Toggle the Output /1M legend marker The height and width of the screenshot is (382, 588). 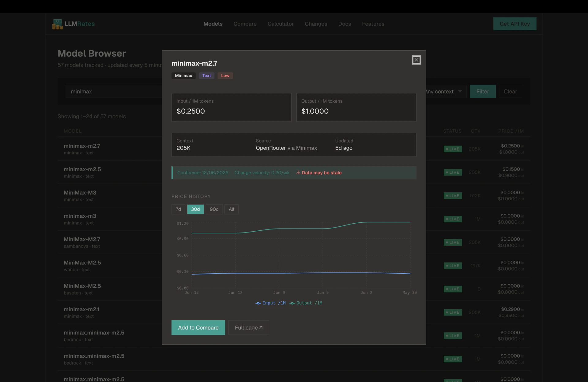point(292,303)
